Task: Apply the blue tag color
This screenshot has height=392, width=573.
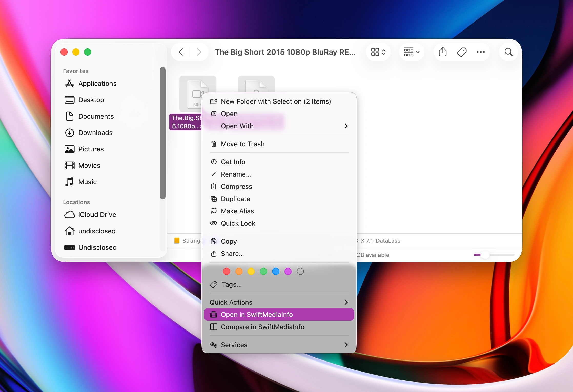Action: click(276, 271)
